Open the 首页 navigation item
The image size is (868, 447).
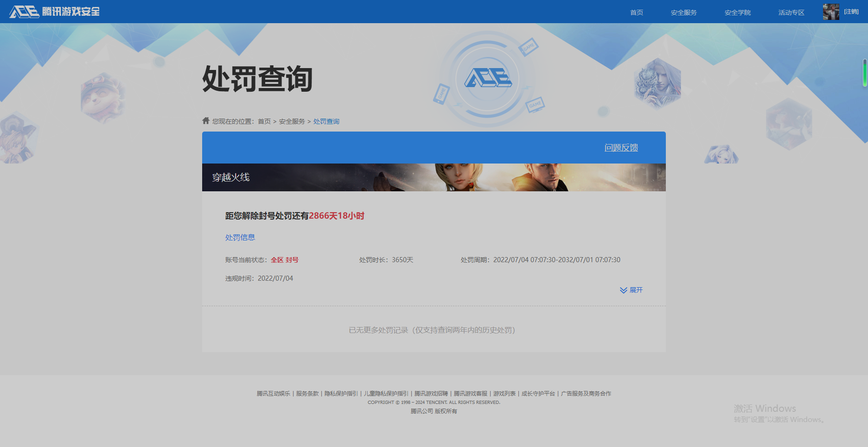click(636, 13)
